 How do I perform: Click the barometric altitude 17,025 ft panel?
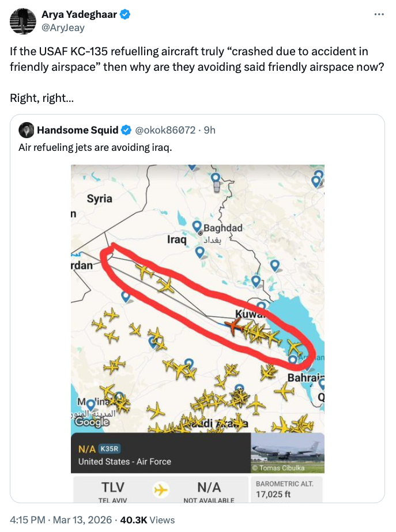pyautogui.click(x=285, y=489)
